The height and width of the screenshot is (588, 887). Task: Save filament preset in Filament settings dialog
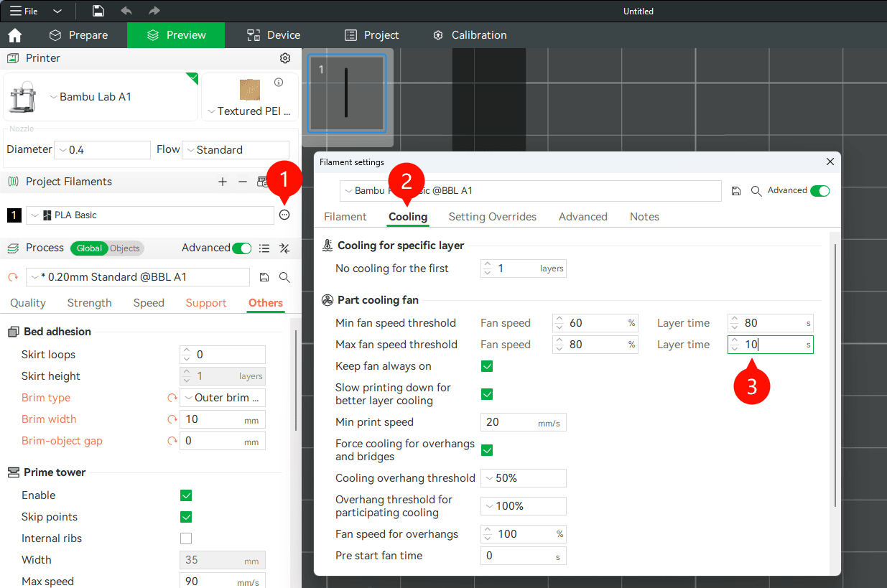(735, 191)
